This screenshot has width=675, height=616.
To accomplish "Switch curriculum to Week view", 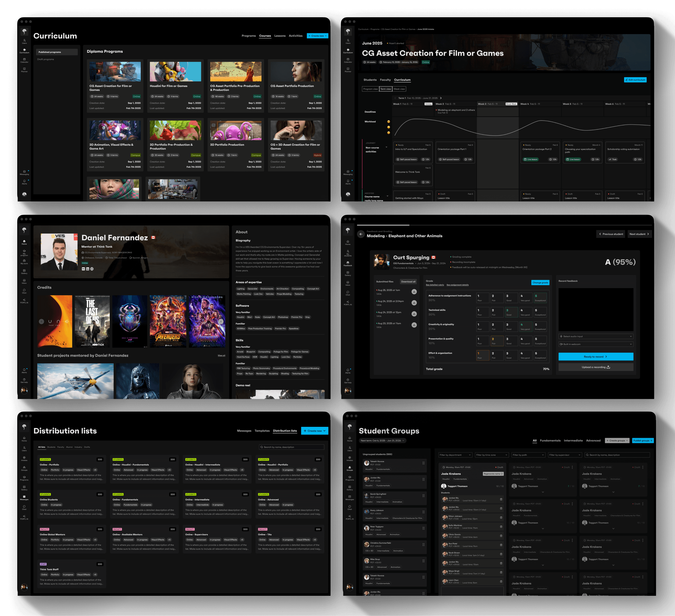I will (x=399, y=89).
